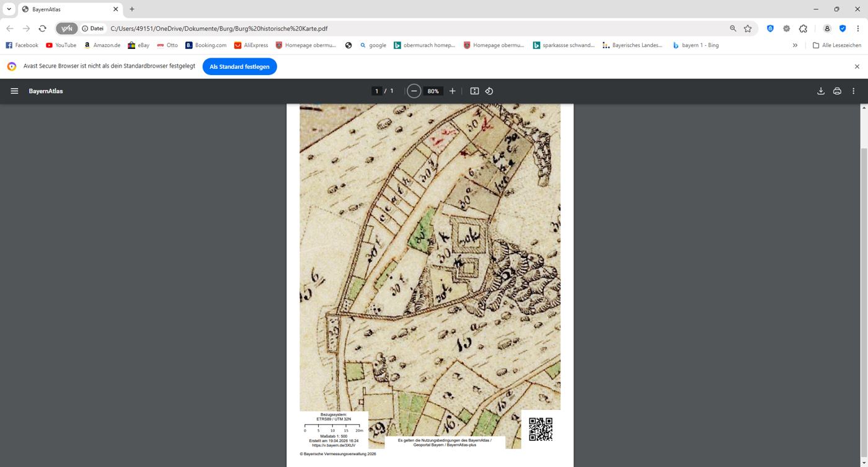This screenshot has width=868, height=467.
Task: Open the gray badge extension icon
Action: coord(786,29)
